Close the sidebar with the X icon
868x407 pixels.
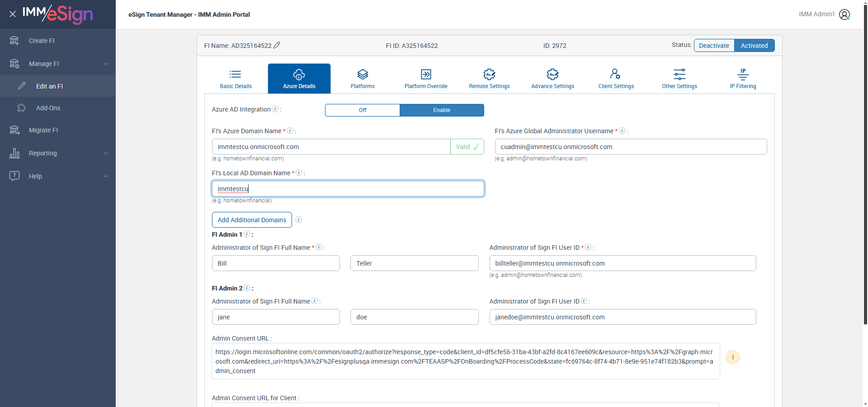pos(13,14)
